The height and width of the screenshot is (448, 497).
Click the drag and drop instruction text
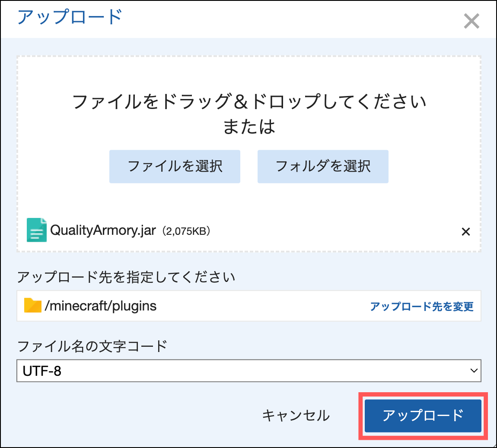tap(249, 102)
